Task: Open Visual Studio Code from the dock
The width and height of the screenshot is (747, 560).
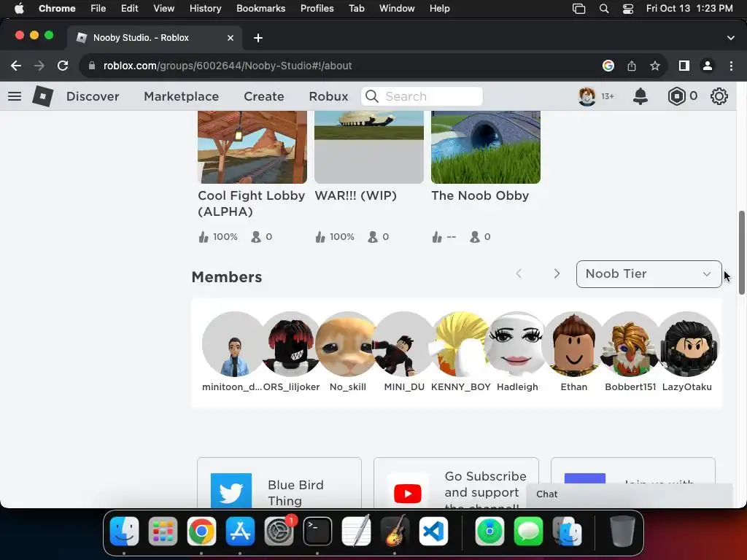Action: (x=433, y=531)
